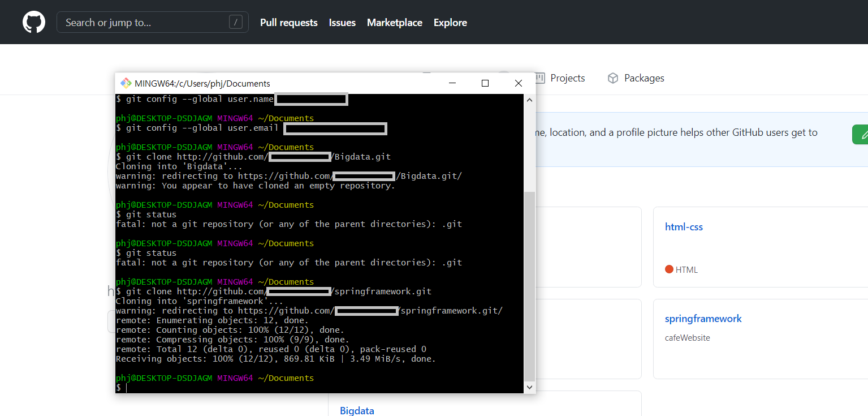The width and height of the screenshot is (868, 416).
Task: Click the terminal scrollbar down arrow
Action: (529, 388)
